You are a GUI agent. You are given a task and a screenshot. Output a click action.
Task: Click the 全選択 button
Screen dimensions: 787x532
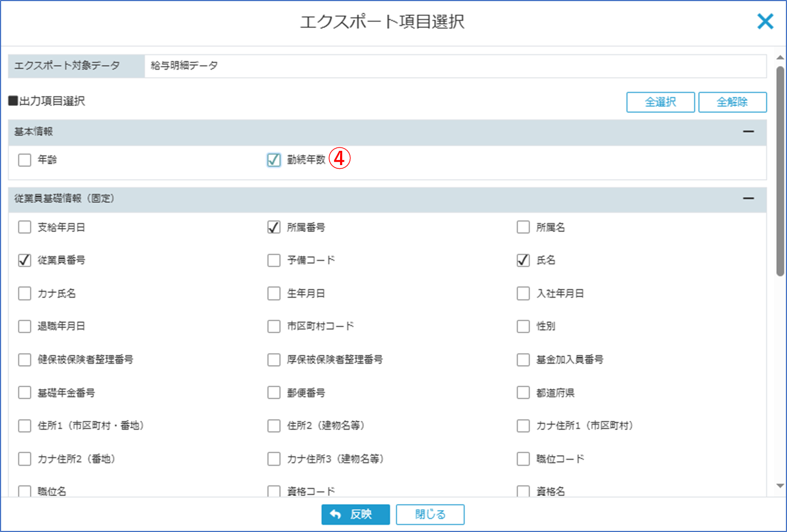click(660, 102)
